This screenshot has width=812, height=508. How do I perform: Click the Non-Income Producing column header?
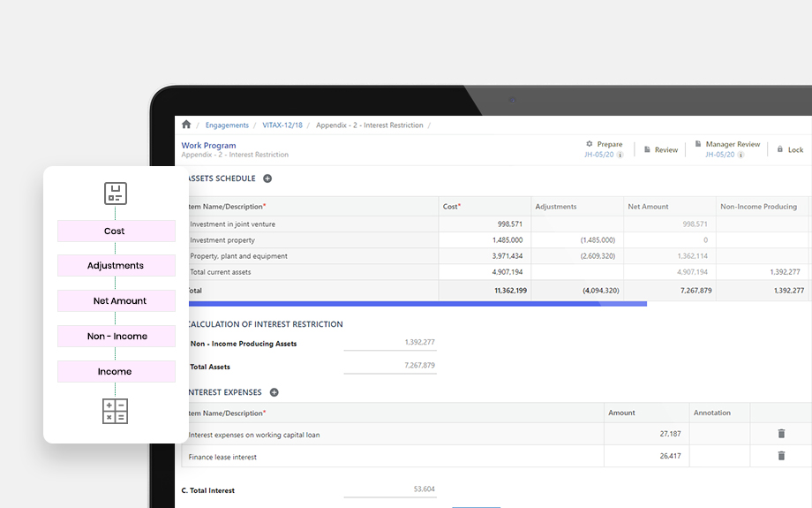click(x=763, y=207)
